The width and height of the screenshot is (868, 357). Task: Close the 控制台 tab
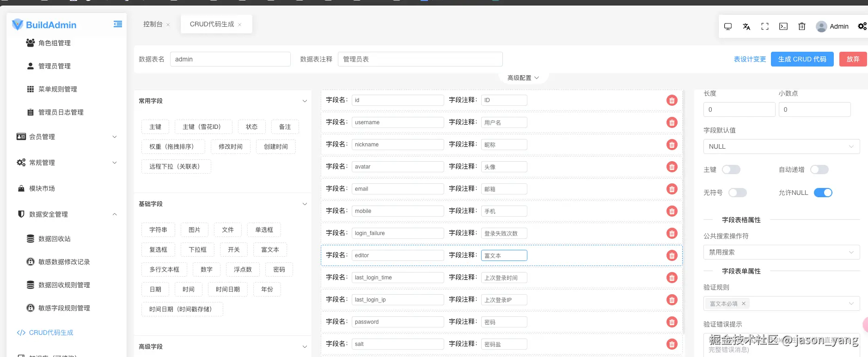[168, 24]
